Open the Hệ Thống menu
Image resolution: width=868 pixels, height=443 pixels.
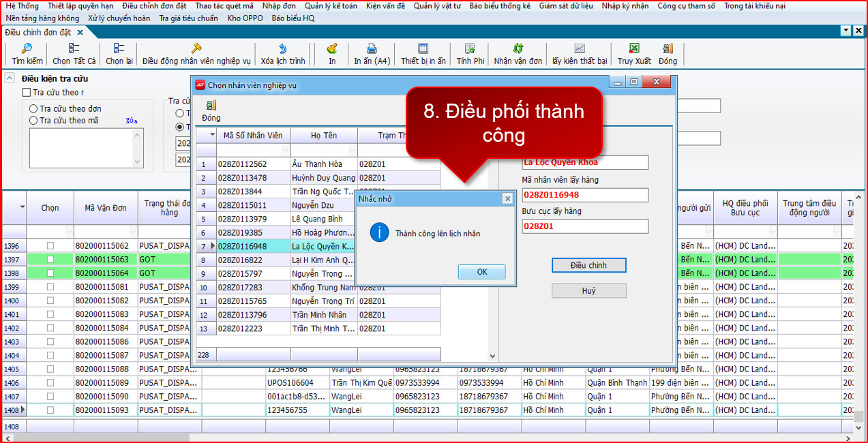point(23,6)
